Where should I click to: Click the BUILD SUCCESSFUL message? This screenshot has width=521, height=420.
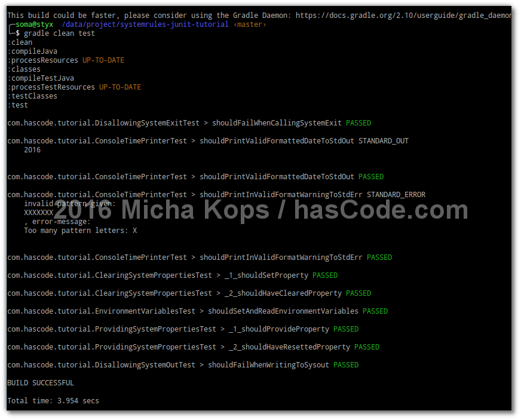pyautogui.click(x=40, y=383)
